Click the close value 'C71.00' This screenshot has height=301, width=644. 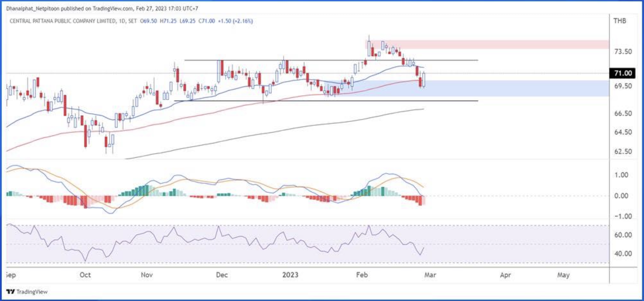(207, 21)
